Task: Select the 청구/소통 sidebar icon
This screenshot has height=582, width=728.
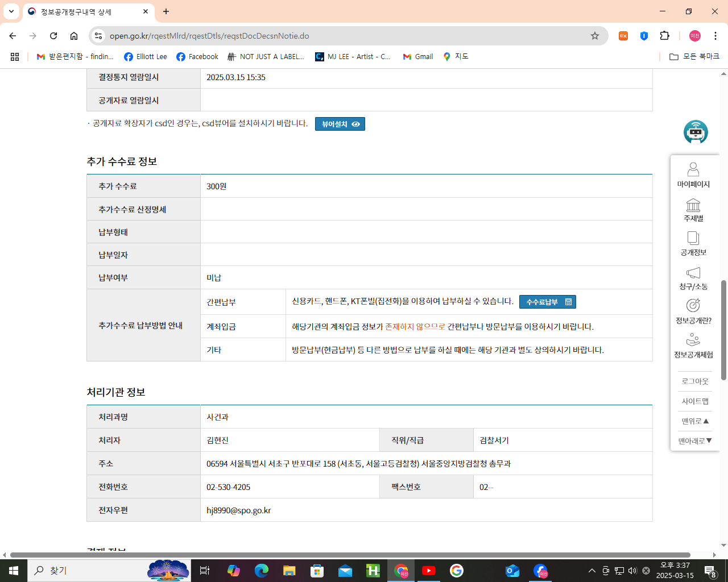Action: pos(693,277)
